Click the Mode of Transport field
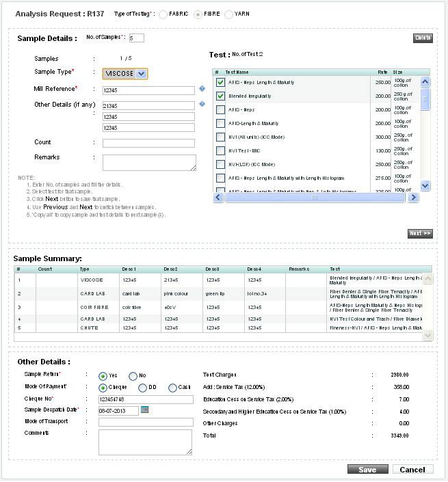 (x=146, y=422)
